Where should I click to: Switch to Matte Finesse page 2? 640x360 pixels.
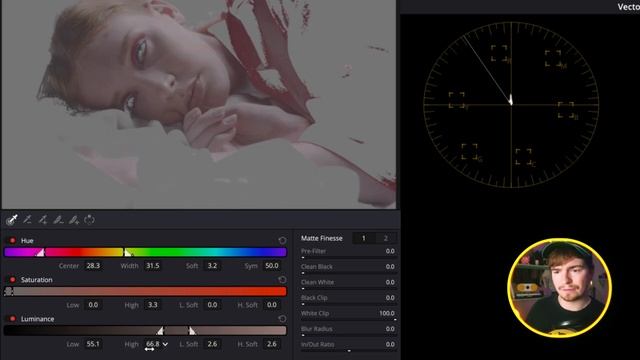(386, 238)
